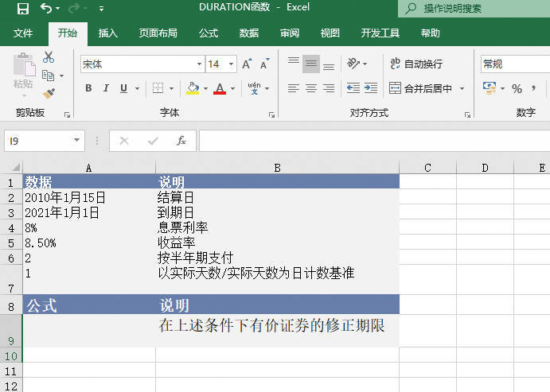Viewport: 550px width, 392px height.
Task: Open the font name dropdown 宋体
Action: [200, 64]
